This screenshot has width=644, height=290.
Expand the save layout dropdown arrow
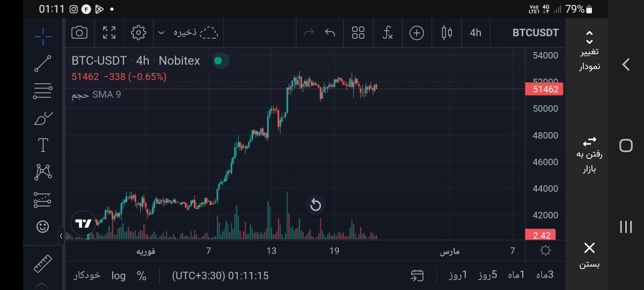[161, 33]
